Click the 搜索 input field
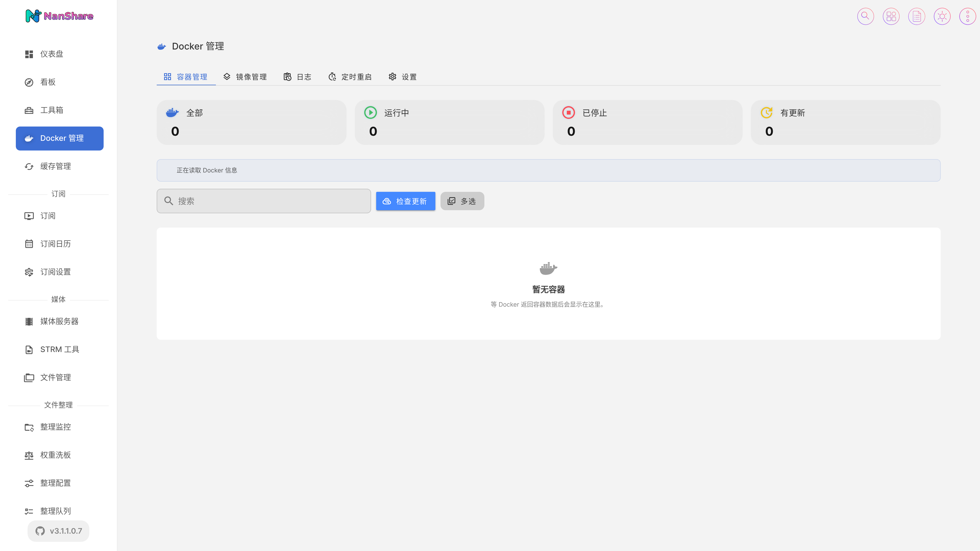Image resolution: width=980 pixels, height=551 pixels. point(264,201)
